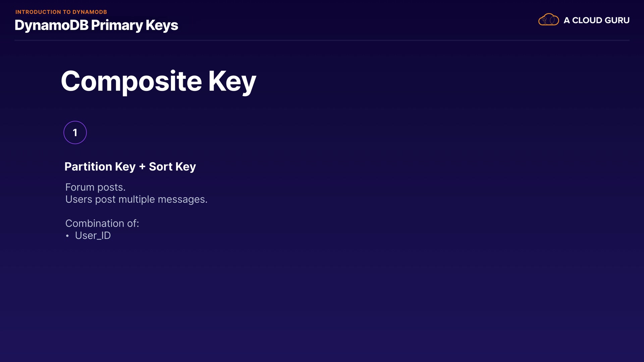Click the "INTRODUCTION TO DYNAMODB" orange label
The width and height of the screenshot is (644, 362).
[61, 12]
